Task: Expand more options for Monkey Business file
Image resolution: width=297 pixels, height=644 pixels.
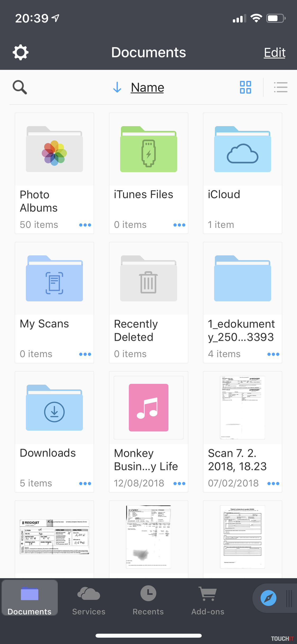Action: tap(179, 484)
